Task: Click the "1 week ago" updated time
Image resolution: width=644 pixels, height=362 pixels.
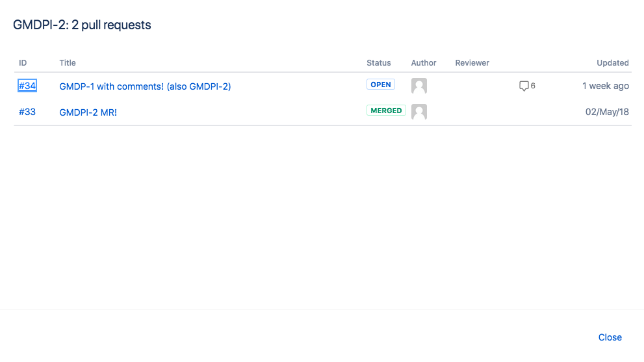Action: pos(606,86)
